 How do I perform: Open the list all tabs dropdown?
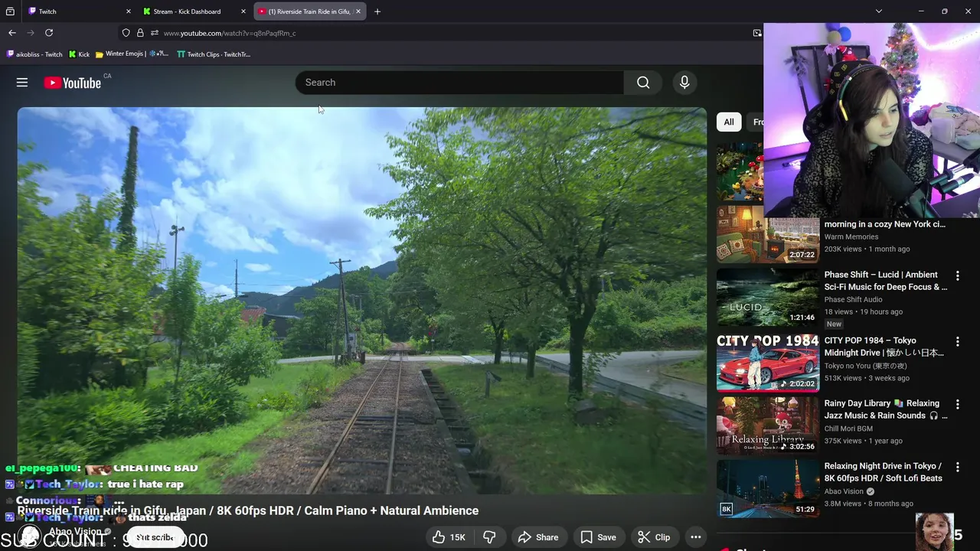coord(879,11)
